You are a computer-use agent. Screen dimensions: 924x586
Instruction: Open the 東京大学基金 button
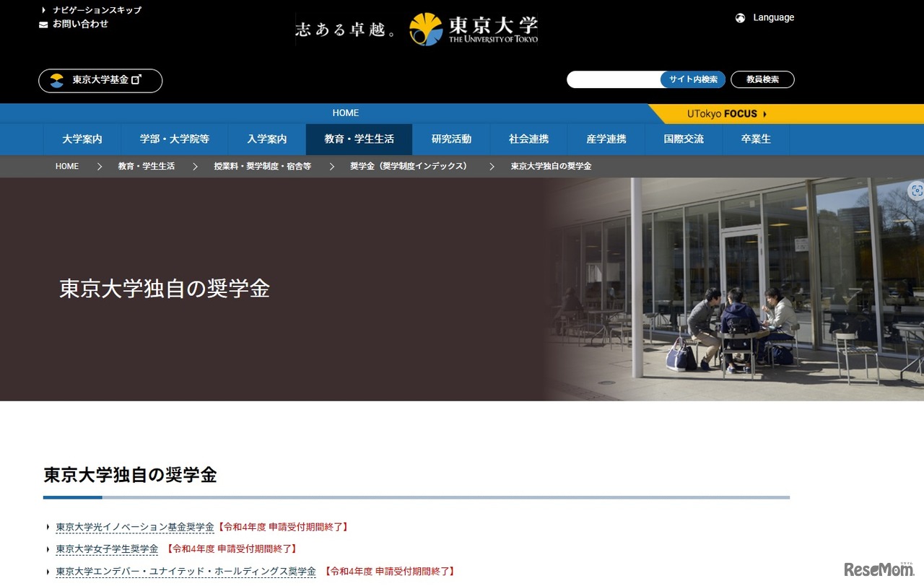point(100,80)
